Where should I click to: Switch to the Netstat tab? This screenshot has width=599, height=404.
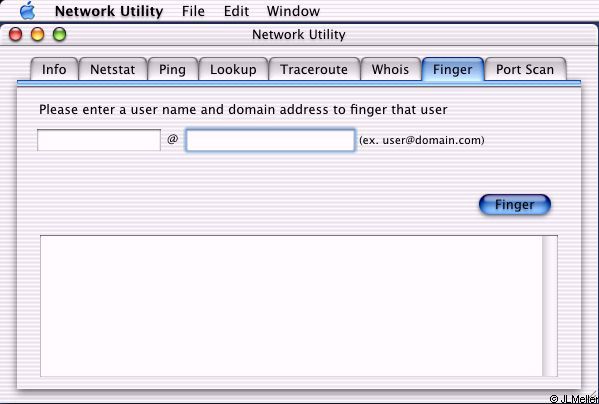click(x=113, y=69)
